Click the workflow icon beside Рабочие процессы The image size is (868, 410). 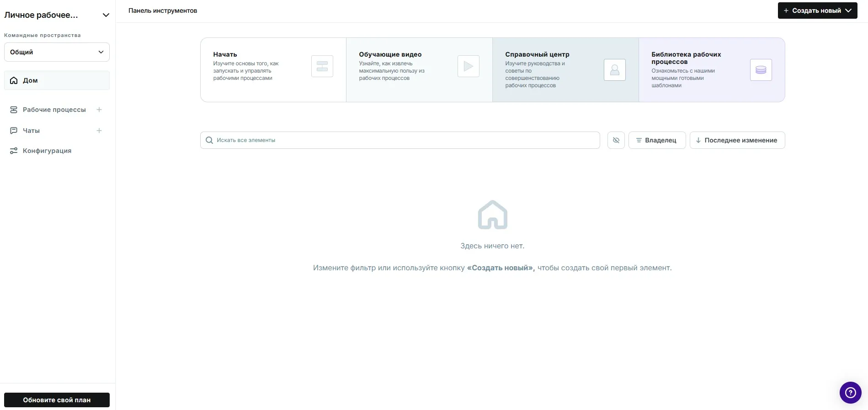click(x=14, y=110)
